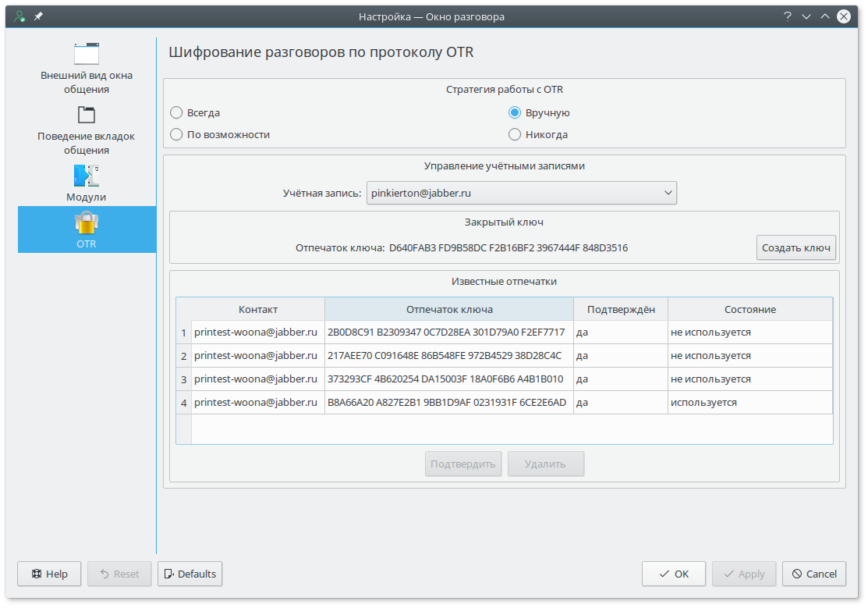
Task: Click the Подтвердить button
Action: click(463, 464)
